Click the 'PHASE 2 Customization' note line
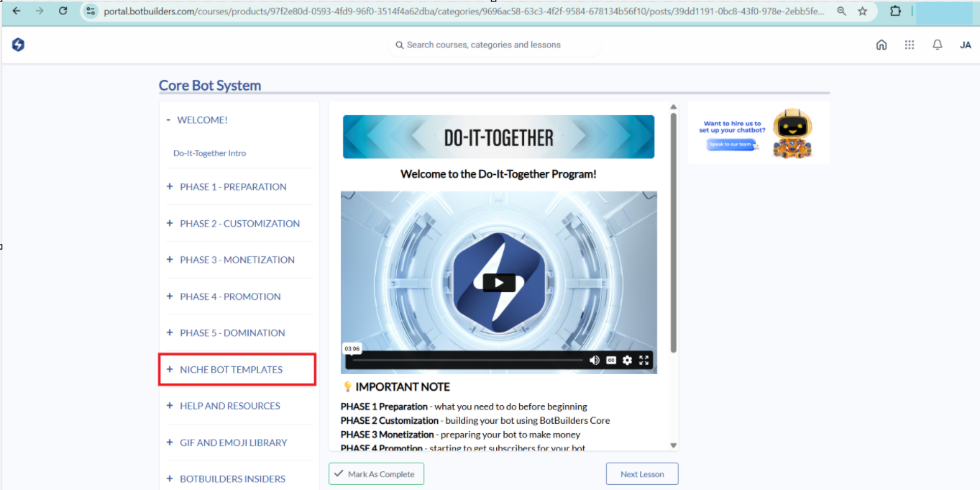 [x=475, y=420]
